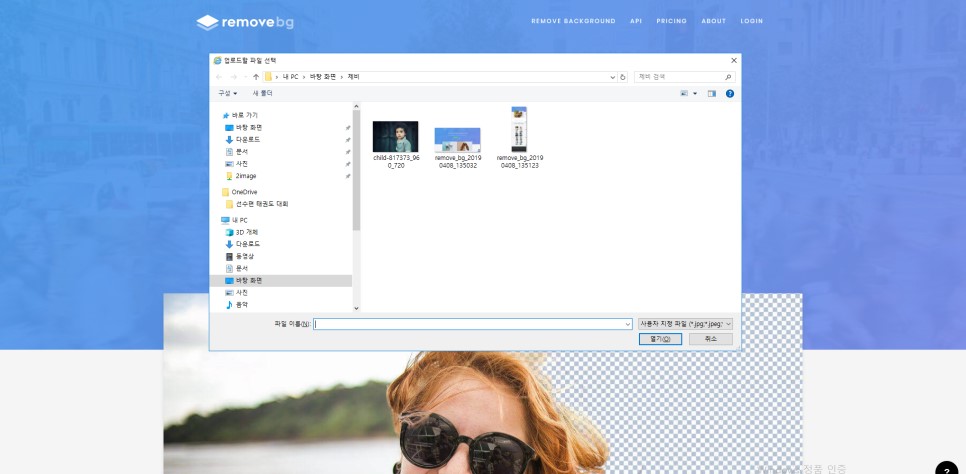Select the 선수명 태권도 대회 folder
The width and height of the screenshot is (966, 474).
[x=261, y=204]
